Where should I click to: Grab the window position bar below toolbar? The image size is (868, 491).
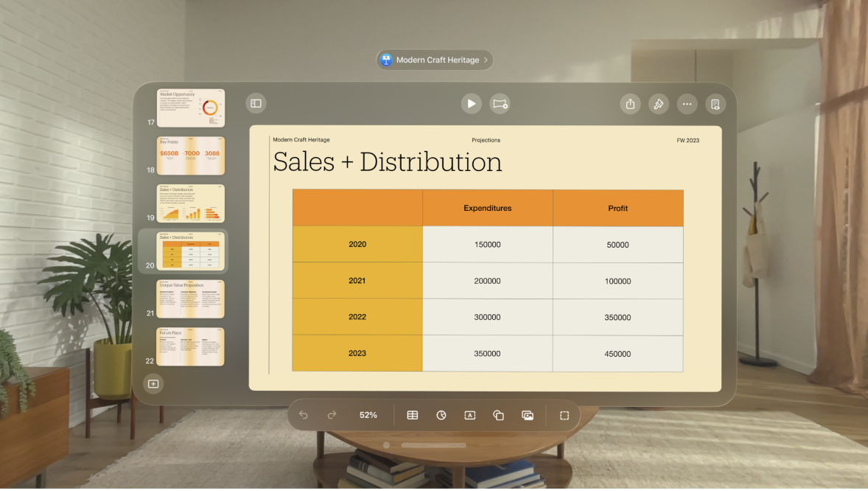[x=433, y=445]
